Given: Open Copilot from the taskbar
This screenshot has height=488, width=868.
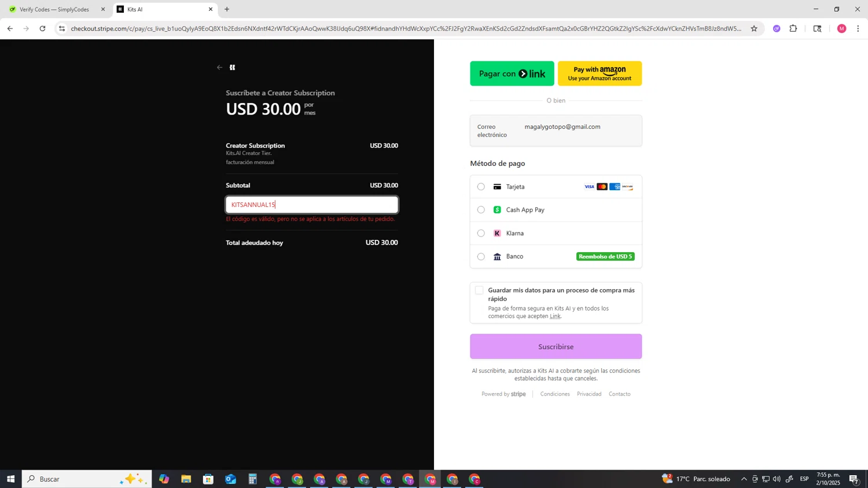Looking at the screenshot, I should click(164, 479).
